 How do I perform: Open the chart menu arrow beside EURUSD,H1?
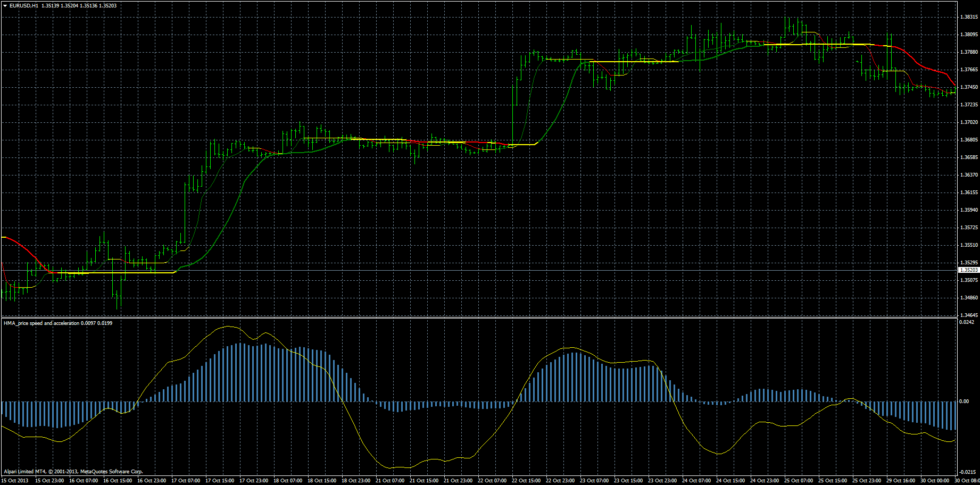pos(5,6)
